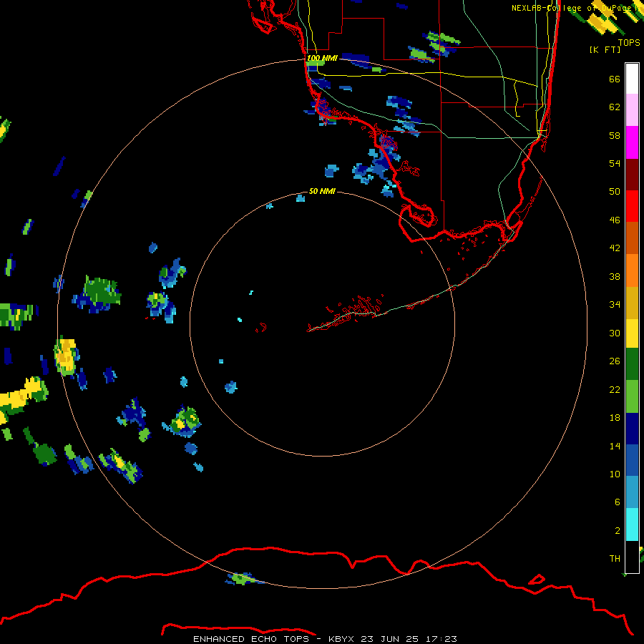Click the '42' legend value
The image size is (644, 644).
[615, 248]
